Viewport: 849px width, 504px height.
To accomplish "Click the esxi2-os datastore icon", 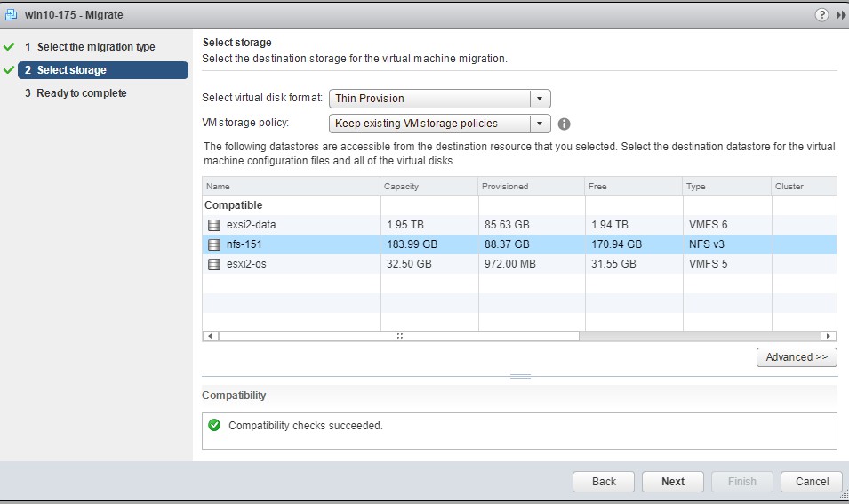I will tap(214, 264).
